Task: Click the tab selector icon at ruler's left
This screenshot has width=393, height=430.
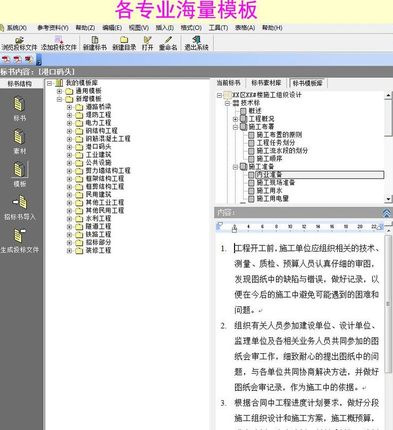Action: tap(219, 226)
